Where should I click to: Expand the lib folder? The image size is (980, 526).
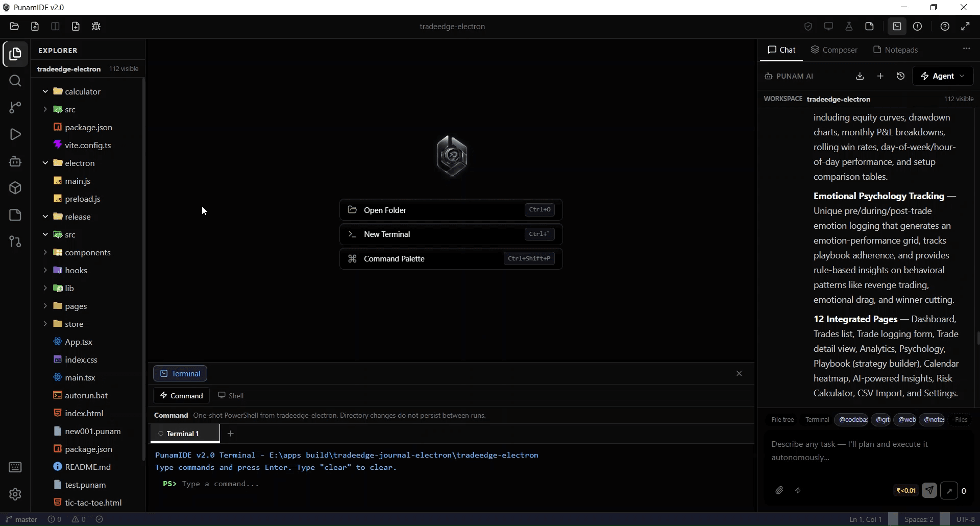point(45,288)
